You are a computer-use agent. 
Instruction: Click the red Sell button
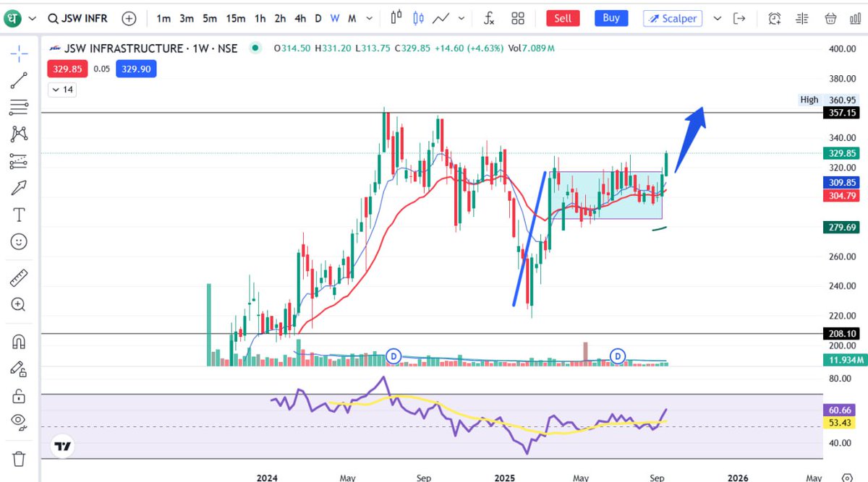click(x=563, y=18)
